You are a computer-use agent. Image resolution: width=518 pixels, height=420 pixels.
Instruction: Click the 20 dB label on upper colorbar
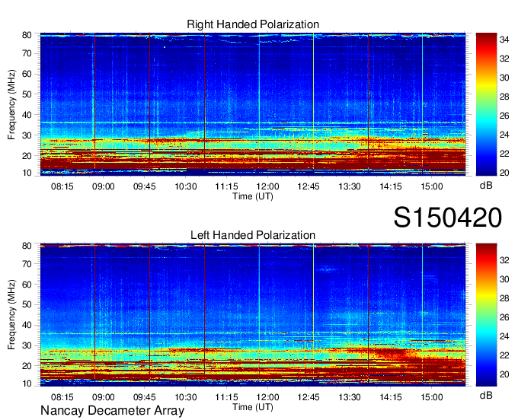click(504, 173)
